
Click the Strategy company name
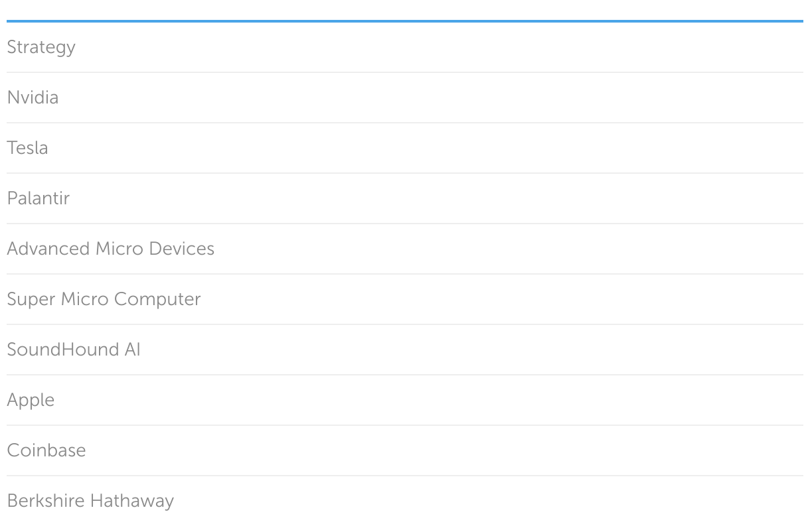tap(41, 47)
